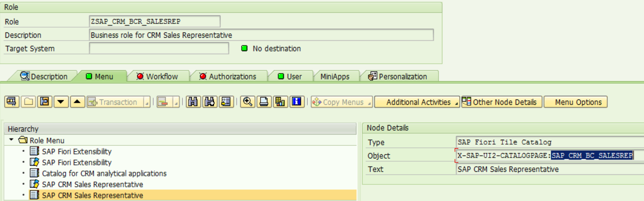Switch to the Description tab

point(44,76)
